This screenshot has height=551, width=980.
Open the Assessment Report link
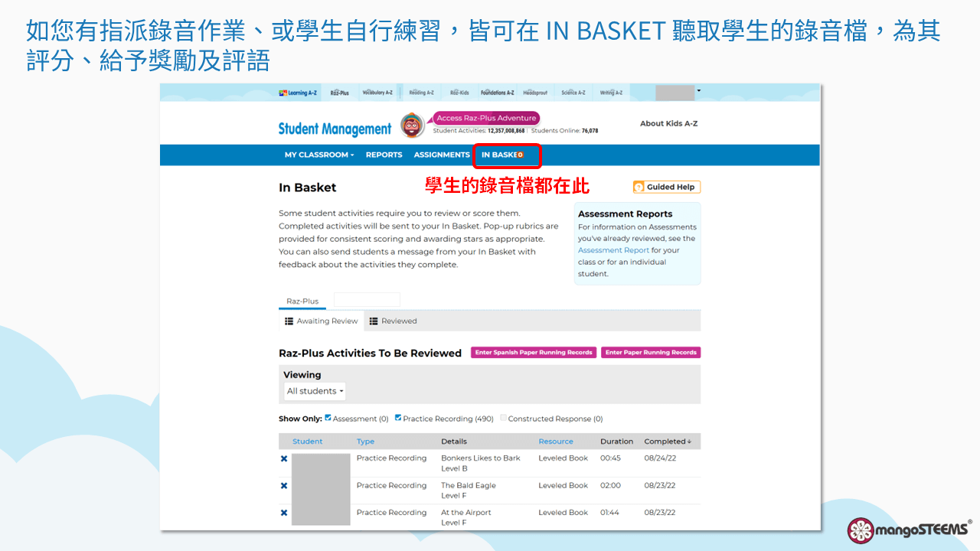[x=613, y=250]
